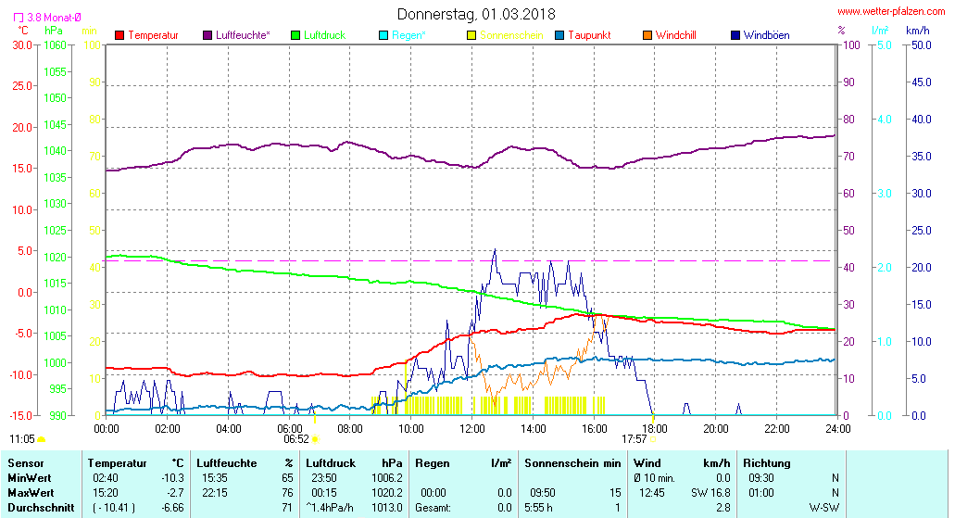Click the orange Windchill legend swatch
This screenshot has width=980, height=518.
pos(647,35)
